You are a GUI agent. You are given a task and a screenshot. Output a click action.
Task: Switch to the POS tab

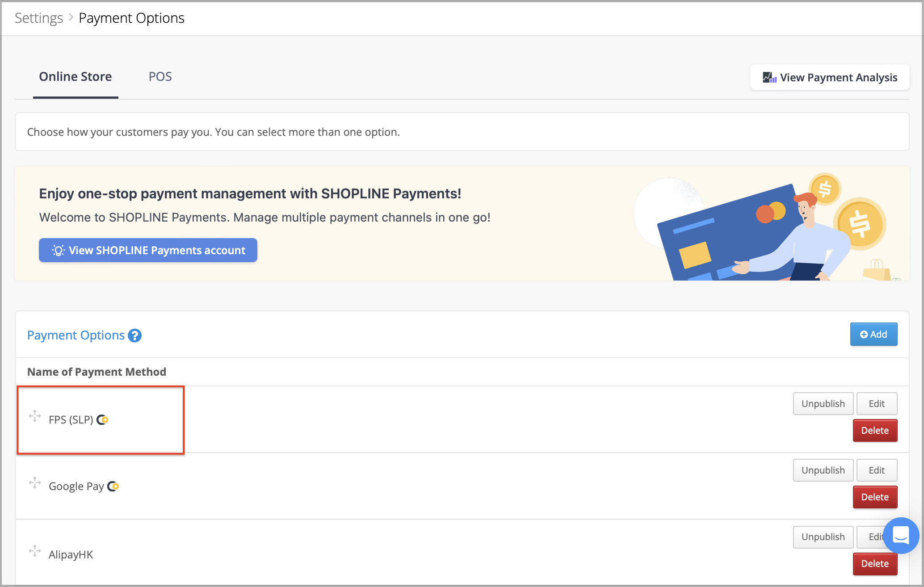(x=160, y=76)
